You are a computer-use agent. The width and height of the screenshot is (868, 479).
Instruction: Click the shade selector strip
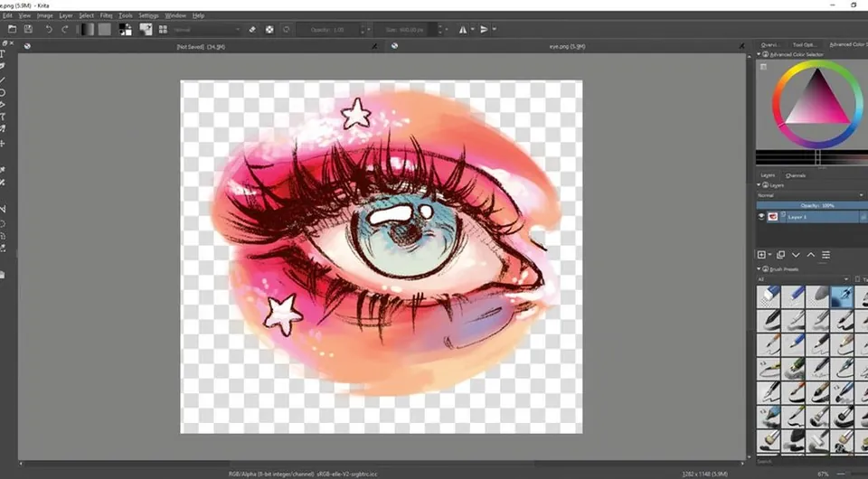click(x=812, y=157)
